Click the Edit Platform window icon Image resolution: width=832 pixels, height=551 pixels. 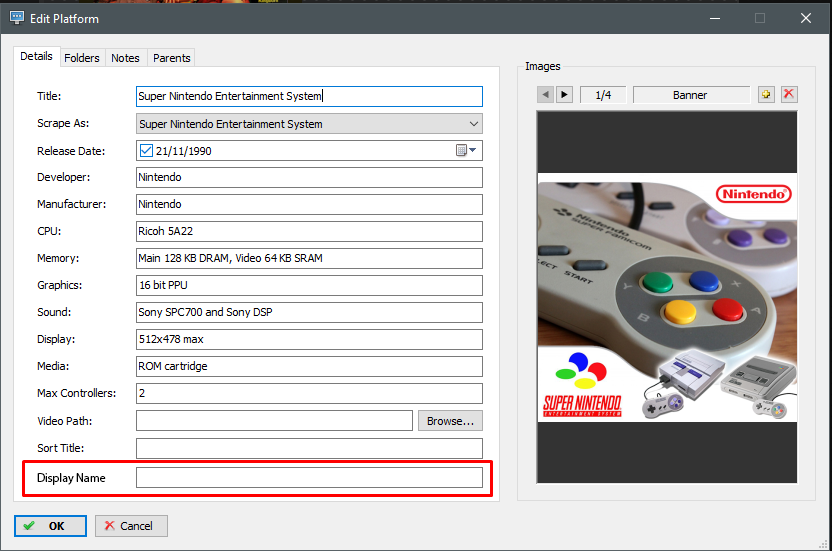tap(17, 18)
